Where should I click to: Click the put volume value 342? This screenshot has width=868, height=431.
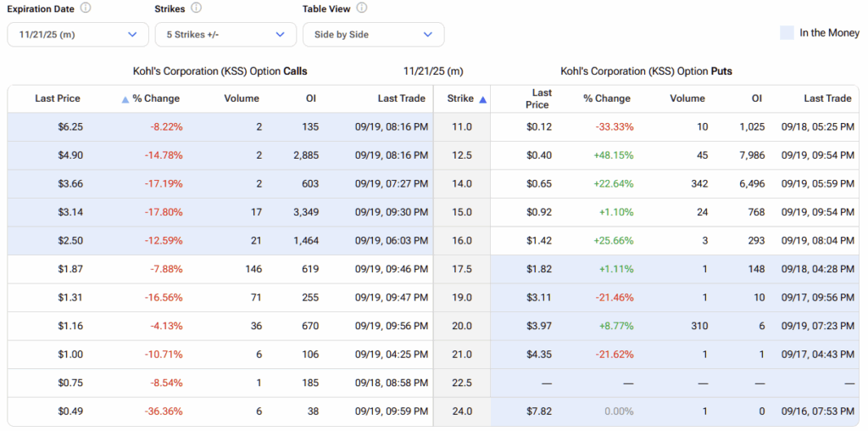699,184
